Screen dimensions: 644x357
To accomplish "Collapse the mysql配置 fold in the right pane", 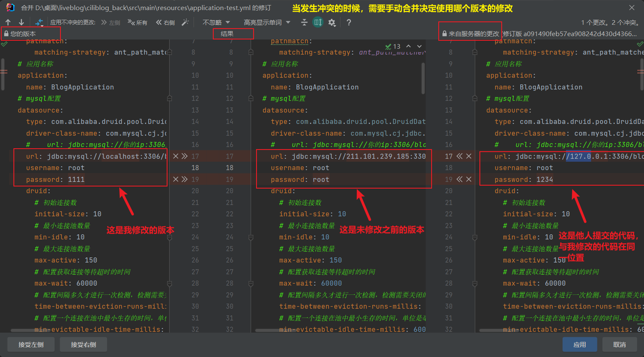I will [475, 99].
